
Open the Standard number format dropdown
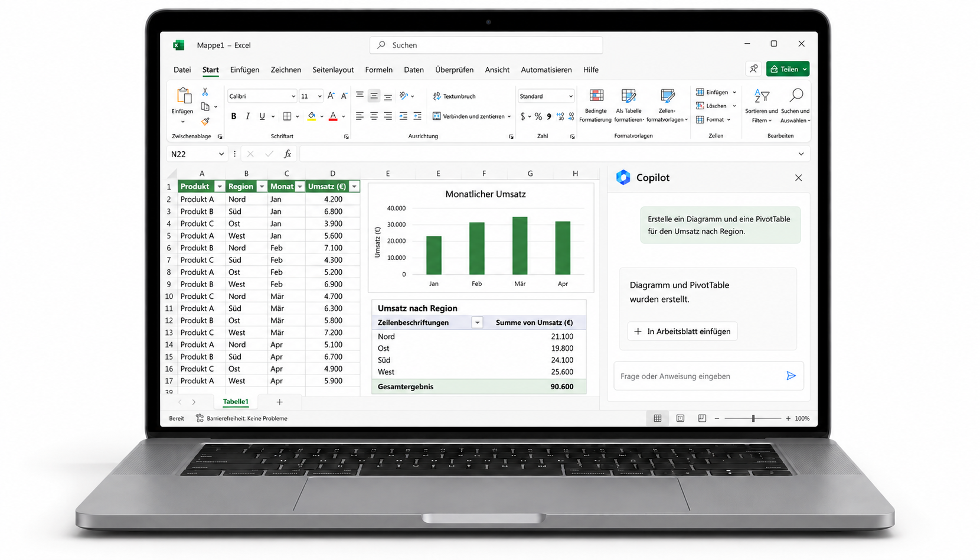[x=570, y=96]
